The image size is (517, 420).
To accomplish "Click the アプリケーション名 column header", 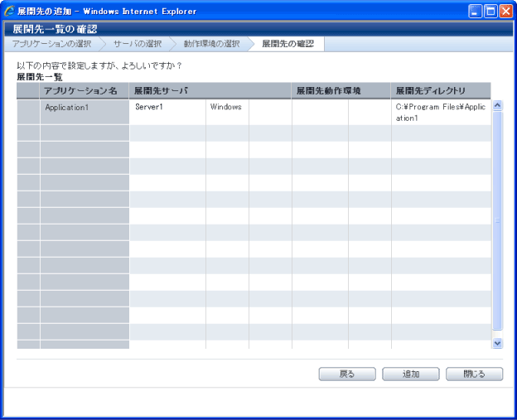I will 84,90.
